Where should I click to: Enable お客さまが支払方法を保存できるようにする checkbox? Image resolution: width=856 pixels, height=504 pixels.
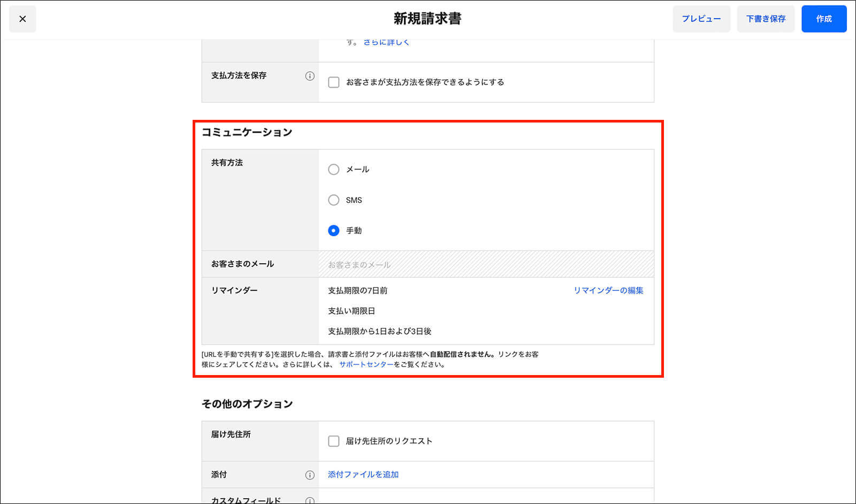334,82
